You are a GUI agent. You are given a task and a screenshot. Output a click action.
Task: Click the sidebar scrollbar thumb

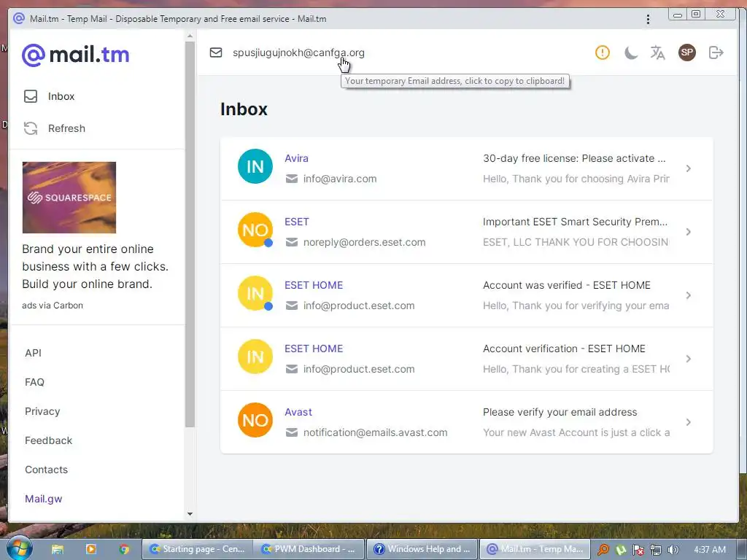click(x=190, y=234)
